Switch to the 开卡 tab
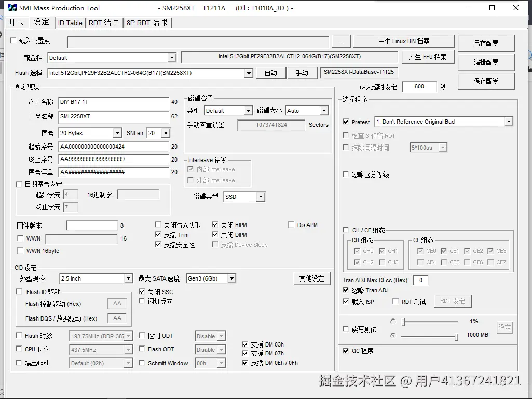 click(x=16, y=22)
